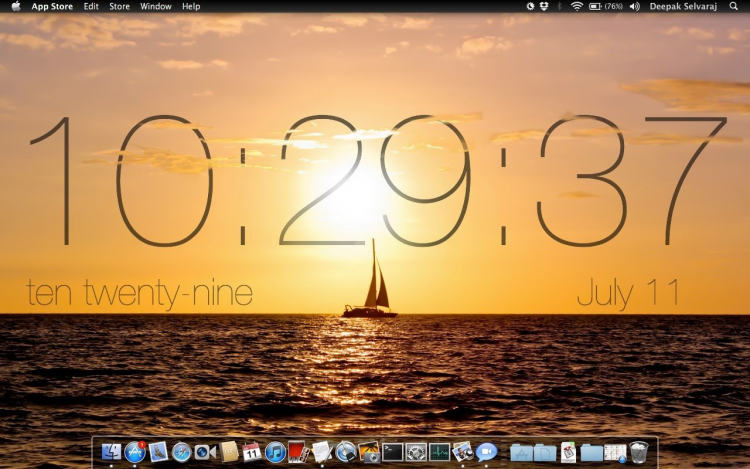This screenshot has width=750, height=469.
Task: Click the 'ten twenty-nine' text widget
Action: coord(139,293)
